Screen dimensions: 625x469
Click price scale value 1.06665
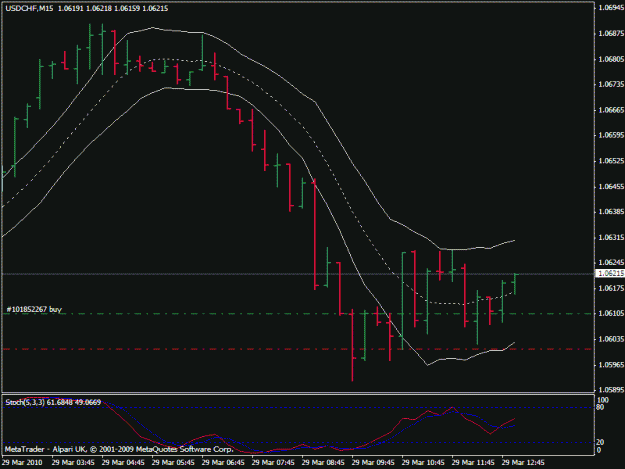tap(611, 110)
